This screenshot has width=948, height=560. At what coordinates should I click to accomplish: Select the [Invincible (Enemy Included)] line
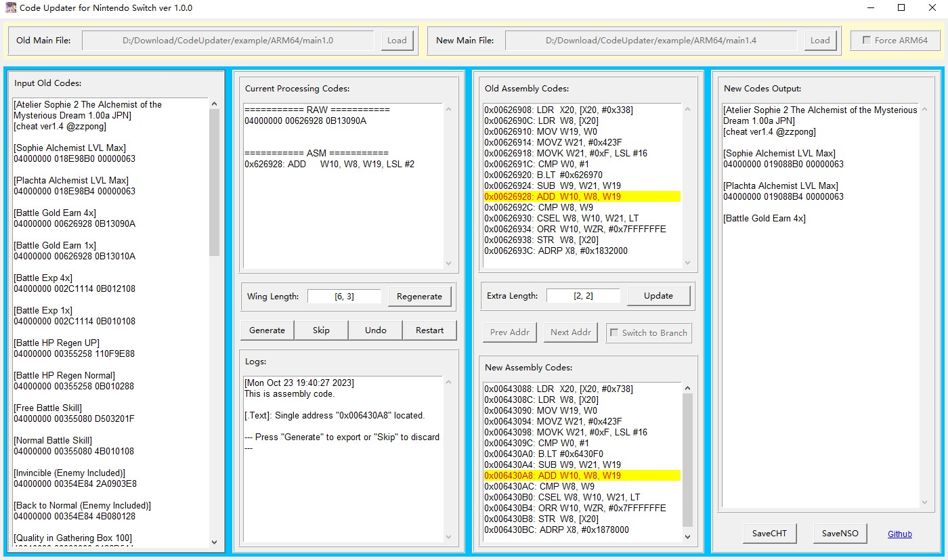pyautogui.click(x=70, y=473)
